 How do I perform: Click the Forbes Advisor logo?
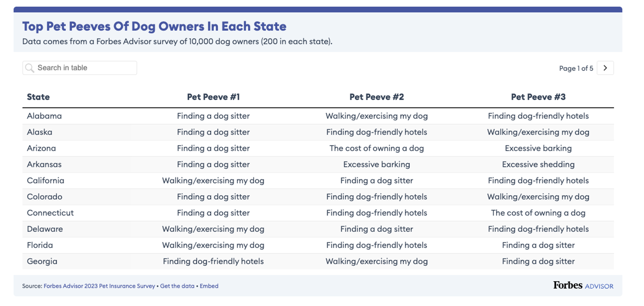[x=583, y=285]
